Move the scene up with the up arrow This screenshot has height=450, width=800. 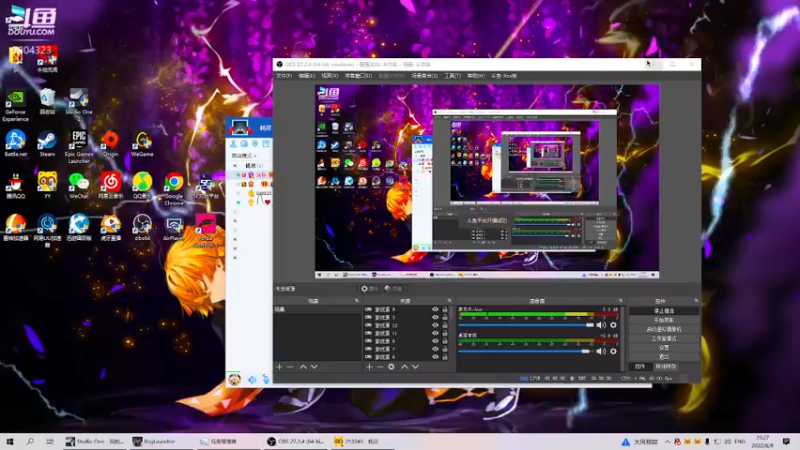[303, 366]
